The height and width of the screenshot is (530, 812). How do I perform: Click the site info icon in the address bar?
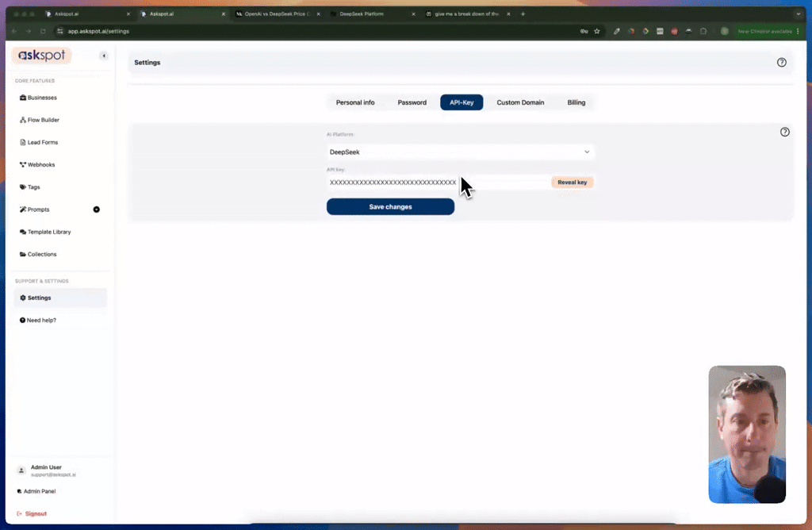60,31
